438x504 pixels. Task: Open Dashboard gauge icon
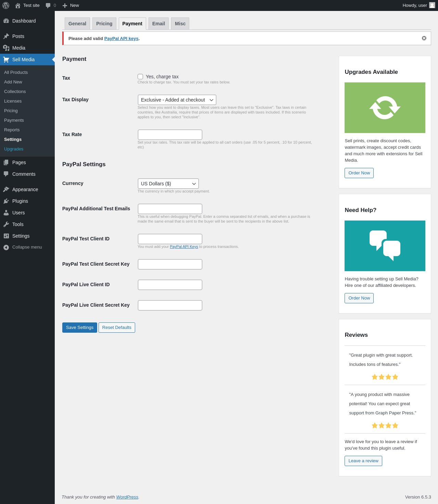tap(6, 21)
